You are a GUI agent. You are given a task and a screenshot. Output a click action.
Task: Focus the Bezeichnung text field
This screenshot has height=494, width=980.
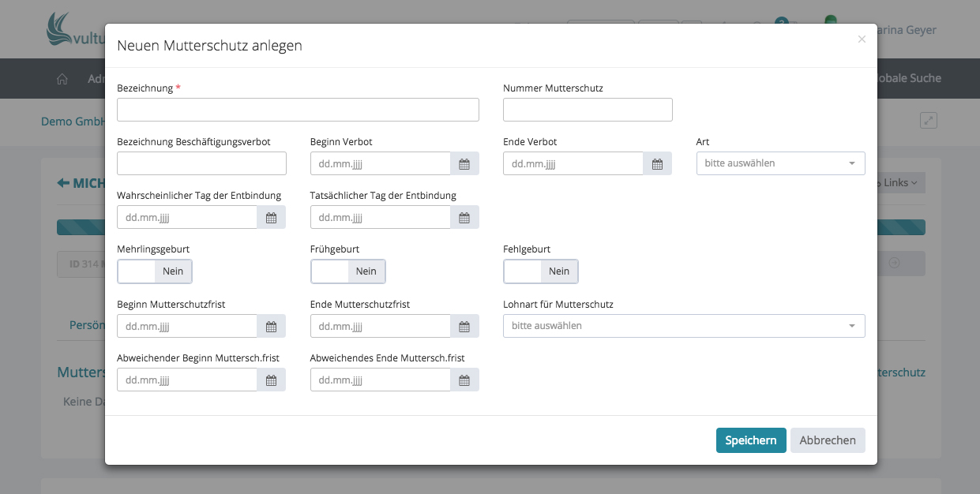click(x=298, y=110)
